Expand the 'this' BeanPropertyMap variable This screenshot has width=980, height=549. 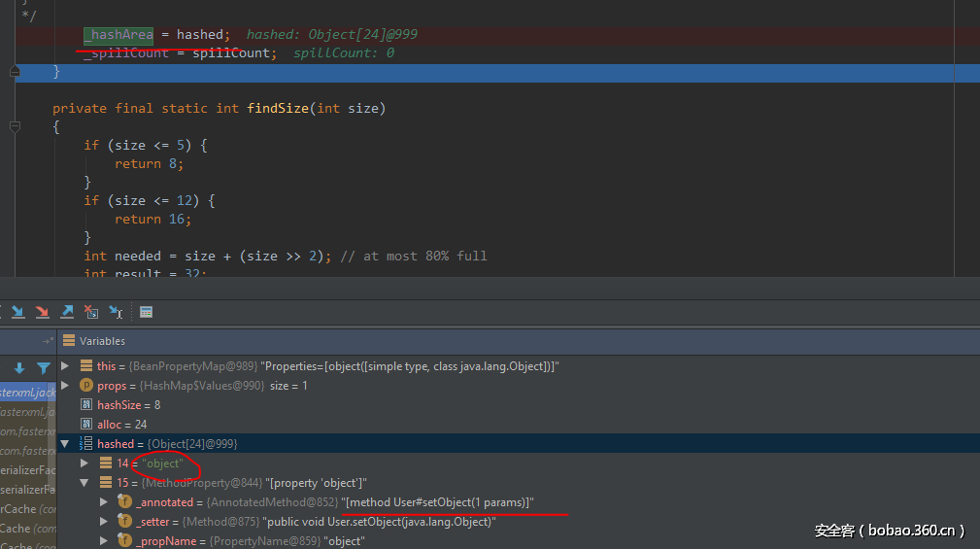click(65, 366)
